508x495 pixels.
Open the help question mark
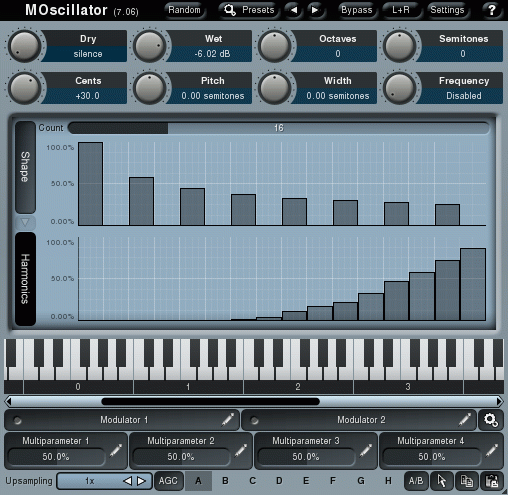tap(492, 10)
